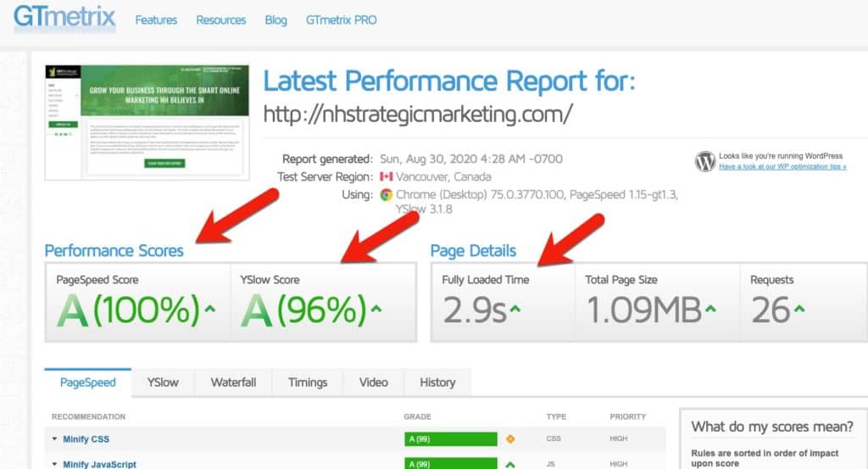Click the Minify JavaScript A (99) grade bar
This screenshot has width=868, height=469.
point(451,463)
